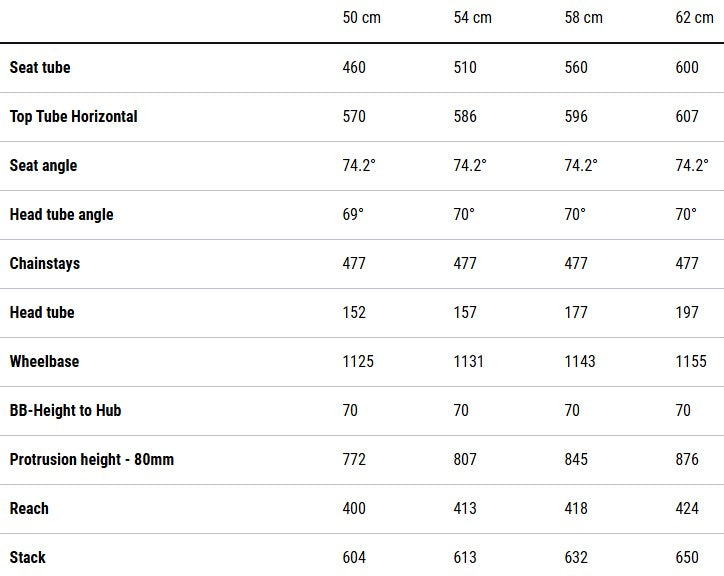Screen dimensions: 724x576
Task: Click the 845 protrusion height value
Action: [x=577, y=460]
